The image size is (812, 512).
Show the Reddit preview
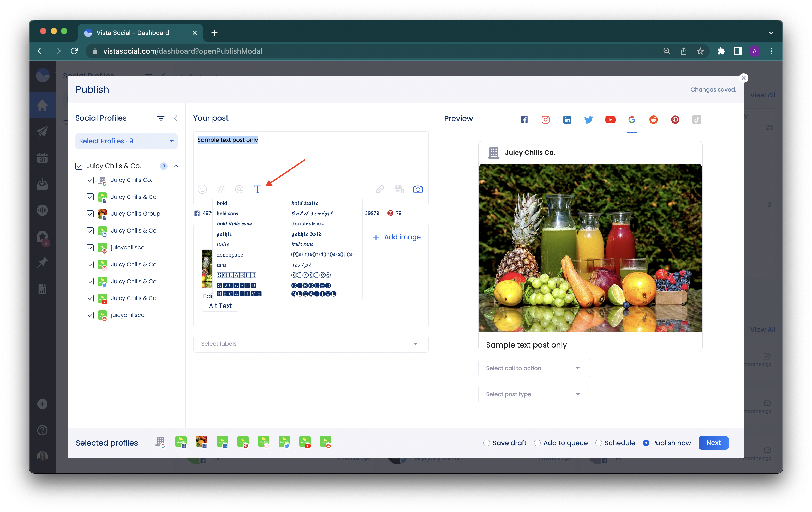[x=653, y=120]
